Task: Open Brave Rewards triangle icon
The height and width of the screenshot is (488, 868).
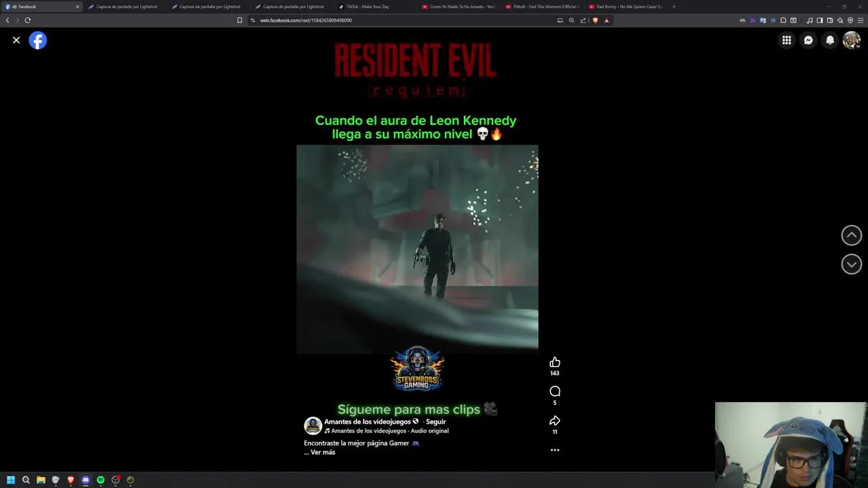Action: tap(606, 20)
